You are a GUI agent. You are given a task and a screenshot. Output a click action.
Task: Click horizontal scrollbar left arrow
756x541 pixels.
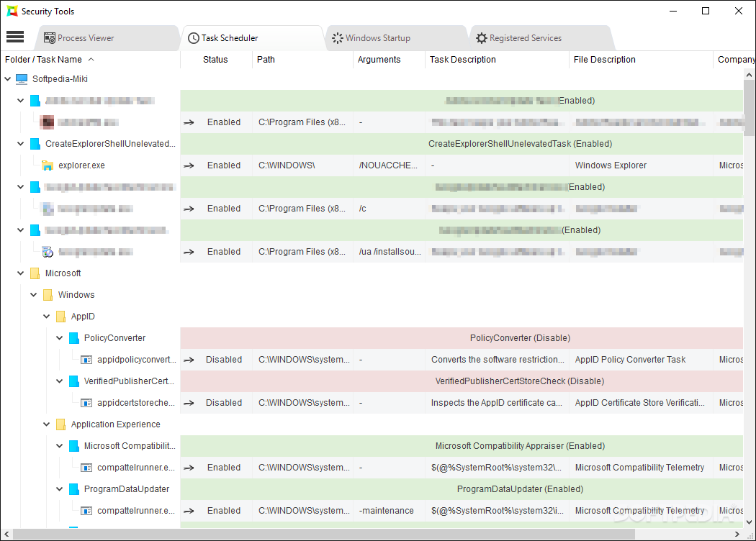click(x=6, y=534)
